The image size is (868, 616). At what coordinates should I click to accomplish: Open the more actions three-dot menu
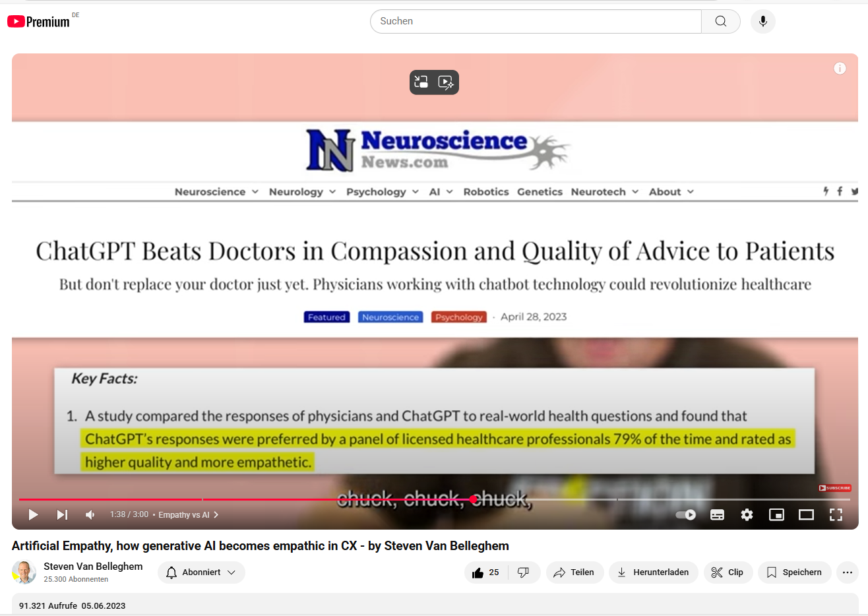pyautogui.click(x=848, y=572)
